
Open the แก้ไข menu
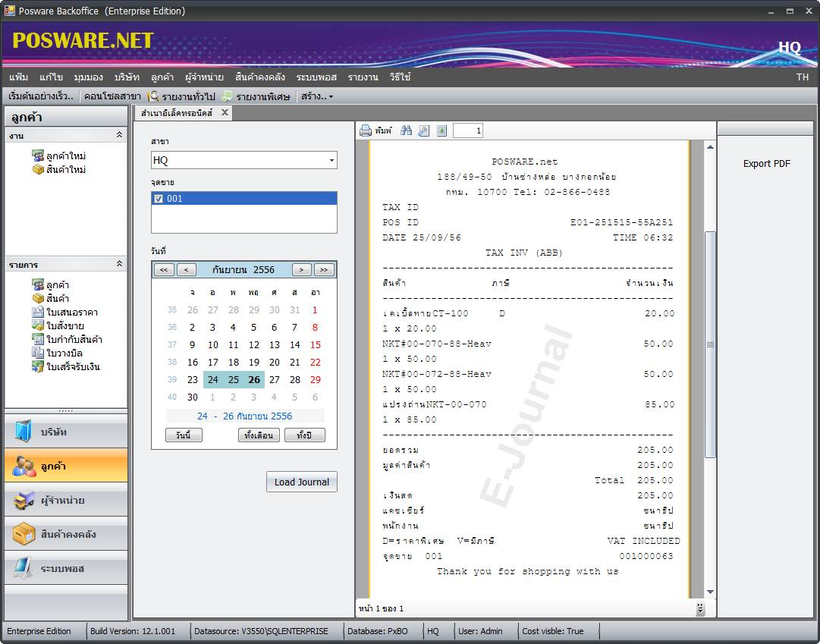click(52, 77)
